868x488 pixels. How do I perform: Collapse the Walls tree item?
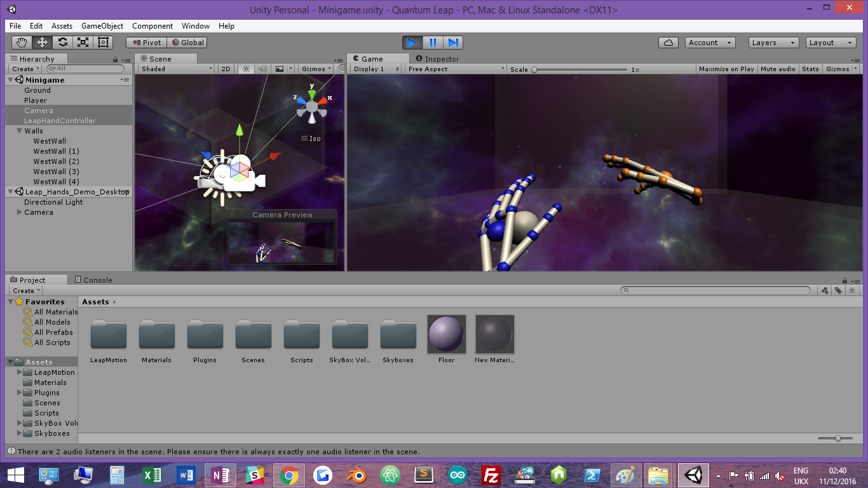[20, 131]
